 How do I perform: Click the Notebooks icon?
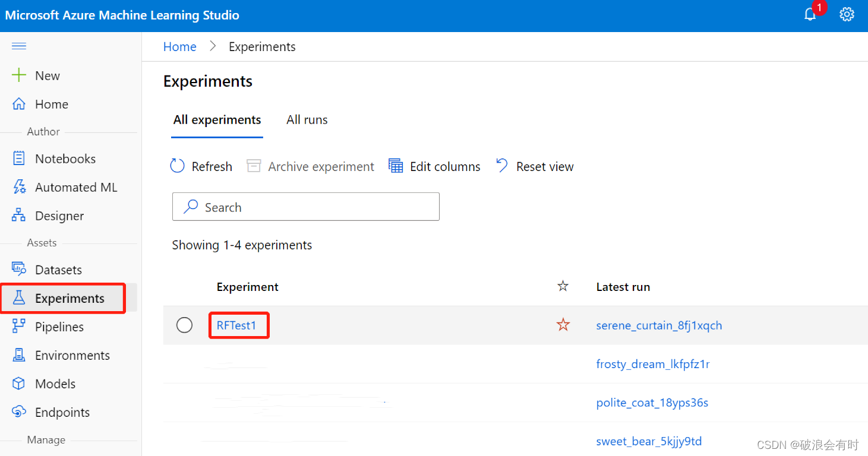tap(19, 159)
